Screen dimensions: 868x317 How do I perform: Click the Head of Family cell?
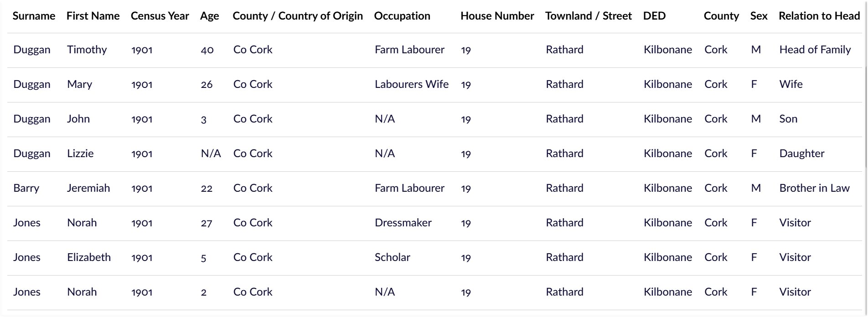(x=815, y=50)
